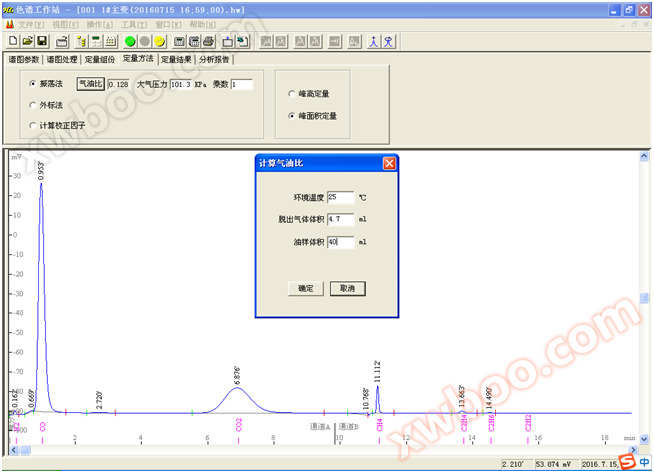The image size is (654, 473).
Task: Click the Open folder toolbar icon
Action: 27,41
